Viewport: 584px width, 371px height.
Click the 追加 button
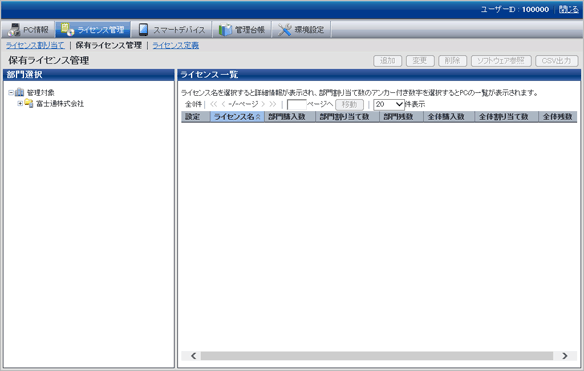pos(387,61)
